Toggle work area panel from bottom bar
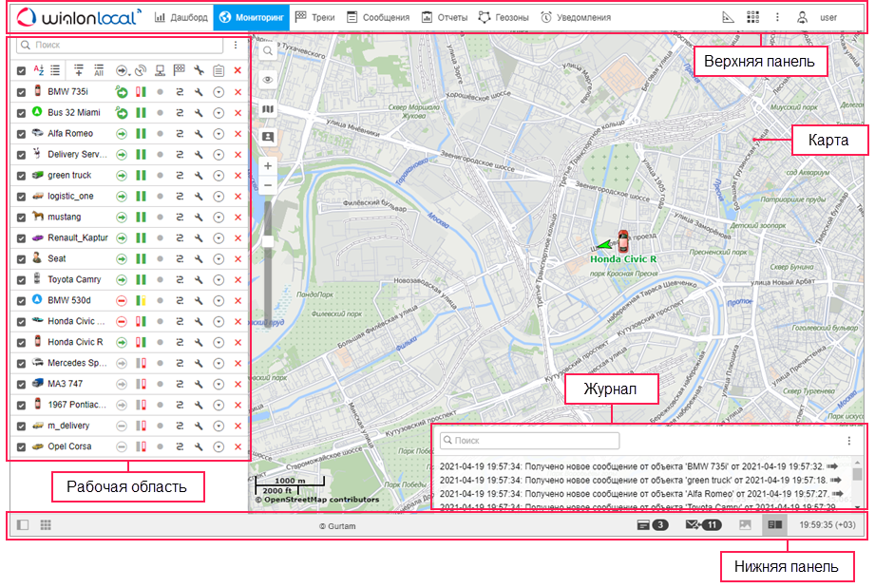The image size is (875, 588). click(22, 524)
